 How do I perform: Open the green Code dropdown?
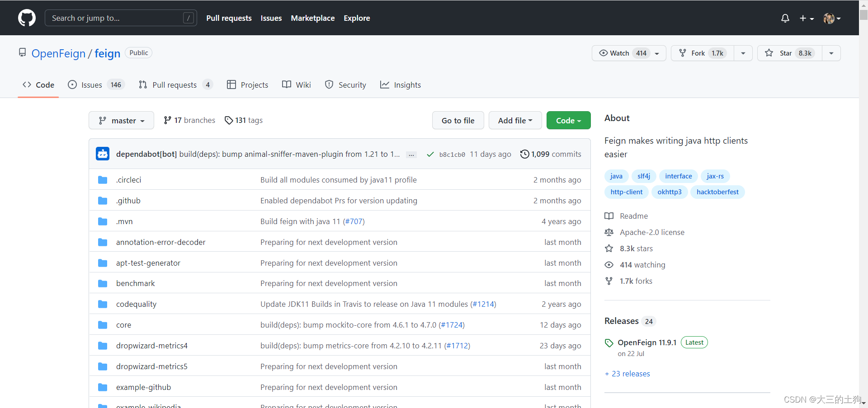(568, 120)
